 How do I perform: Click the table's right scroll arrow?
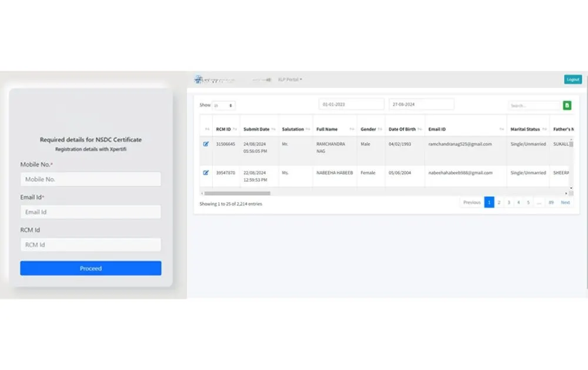click(x=566, y=194)
